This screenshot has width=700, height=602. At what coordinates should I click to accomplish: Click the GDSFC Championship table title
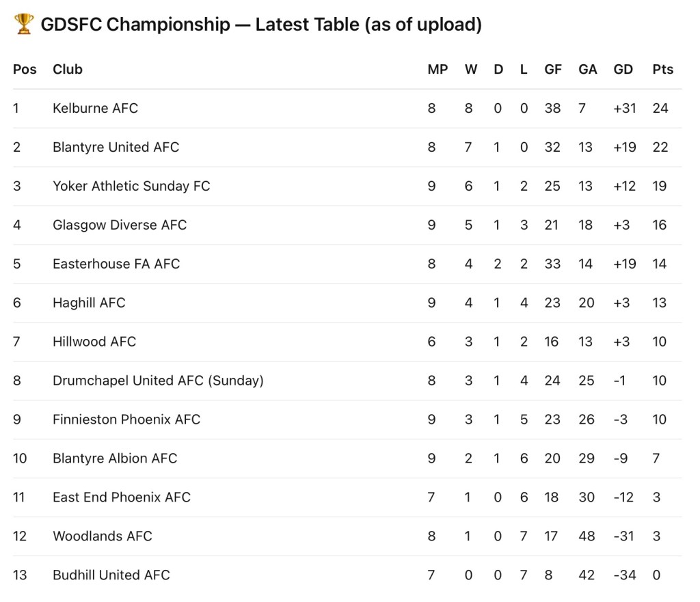click(x=260, y=25)
